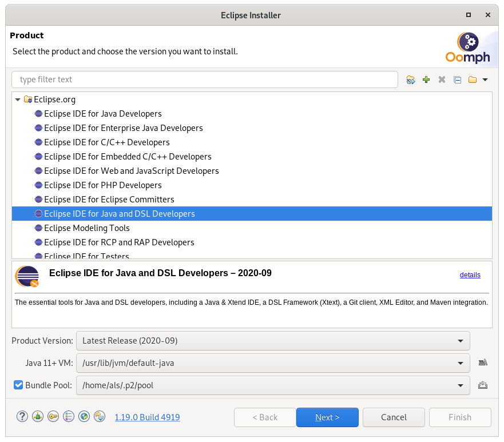Click the 1.19.0 Build 4919 link

point(147,417)
